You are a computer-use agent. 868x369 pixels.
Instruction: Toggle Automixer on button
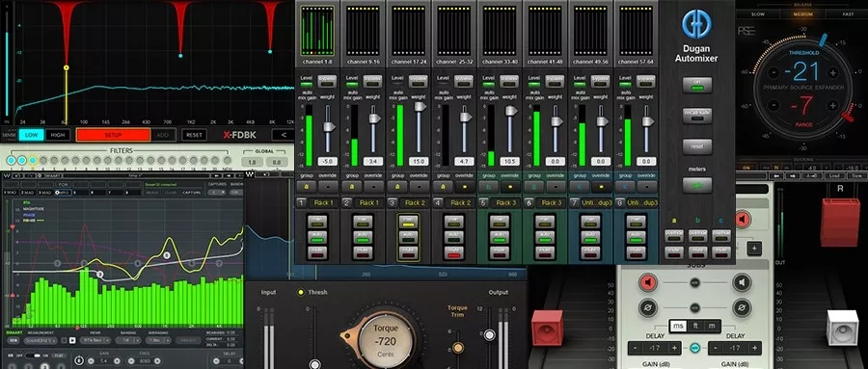tap(697, 85)
